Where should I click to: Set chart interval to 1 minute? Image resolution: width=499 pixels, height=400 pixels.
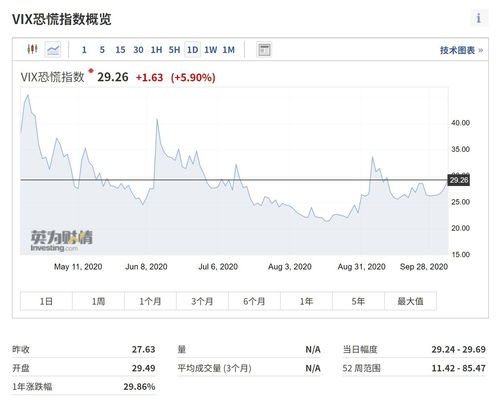point(84,50)
